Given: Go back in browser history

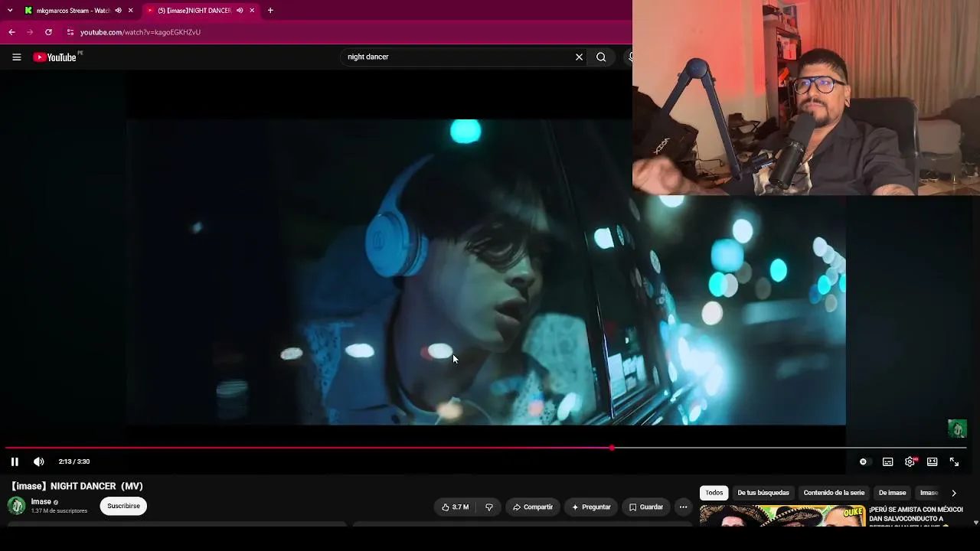Looking at the screenshot, I should click(11, 32).
